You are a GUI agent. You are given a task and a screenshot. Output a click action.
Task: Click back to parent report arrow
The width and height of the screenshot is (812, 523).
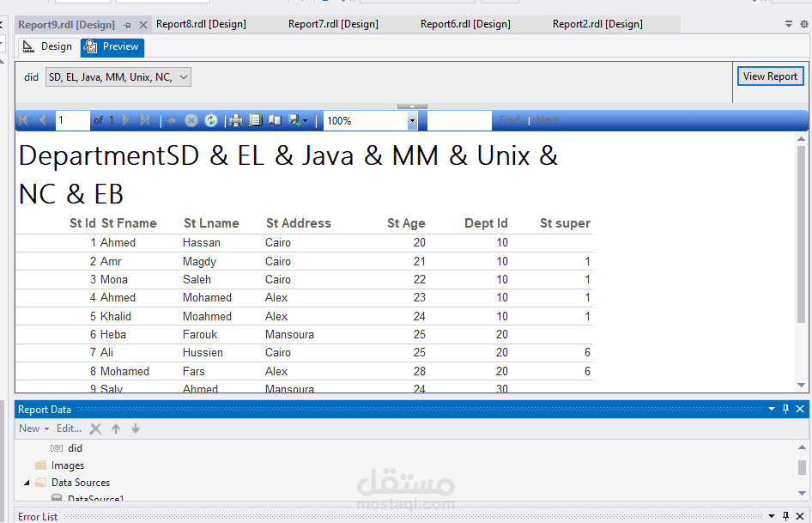[172, 121]
